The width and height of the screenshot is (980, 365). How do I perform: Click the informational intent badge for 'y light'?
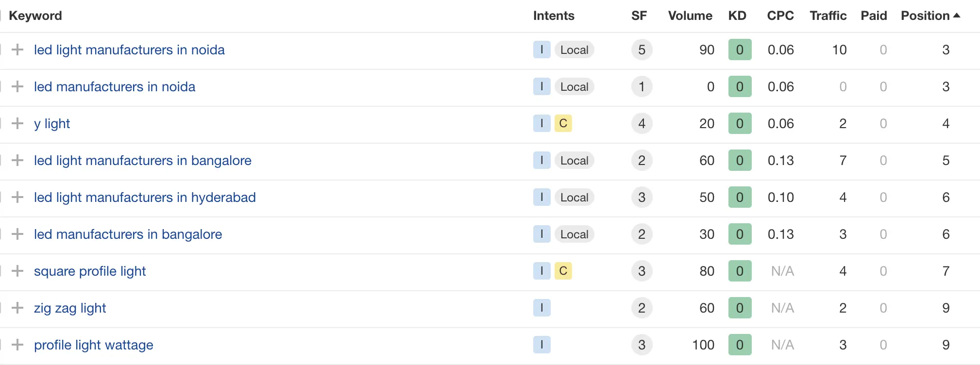coord(541,123)
